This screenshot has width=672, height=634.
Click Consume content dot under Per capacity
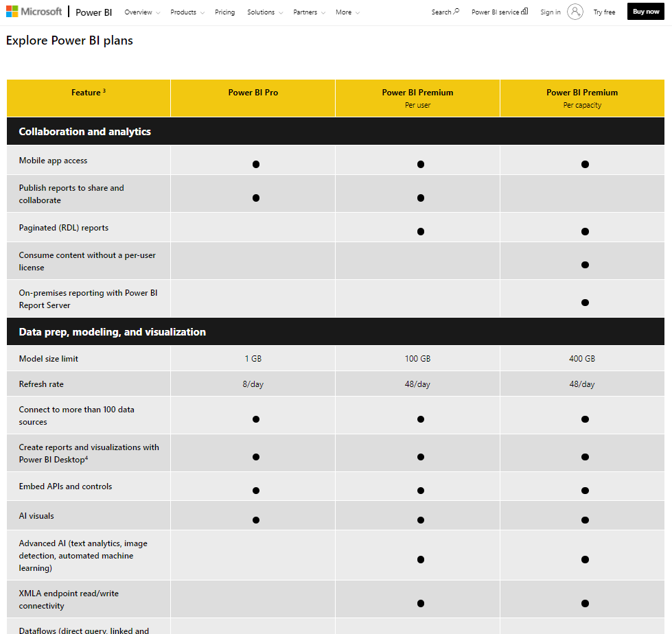pos(585,265)
